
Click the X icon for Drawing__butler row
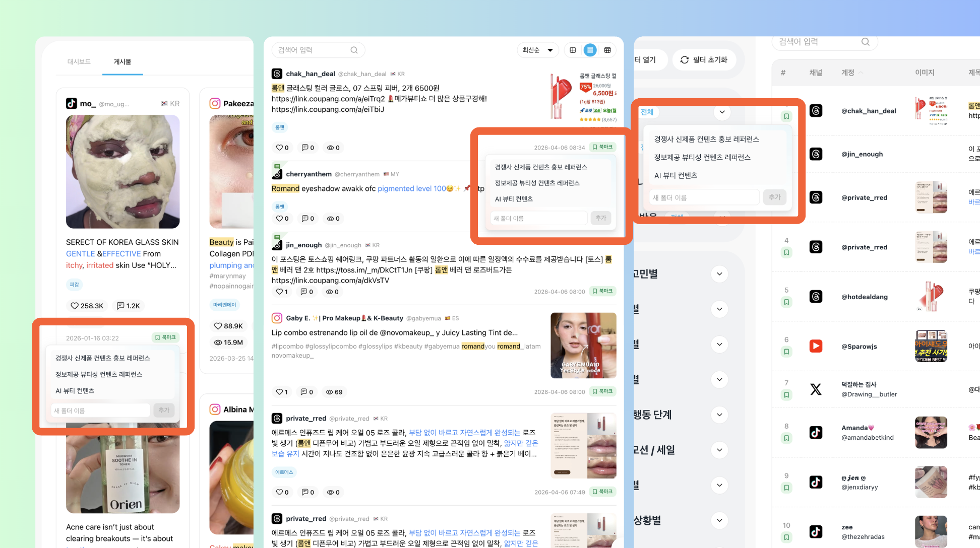click(x=816, y=389)
